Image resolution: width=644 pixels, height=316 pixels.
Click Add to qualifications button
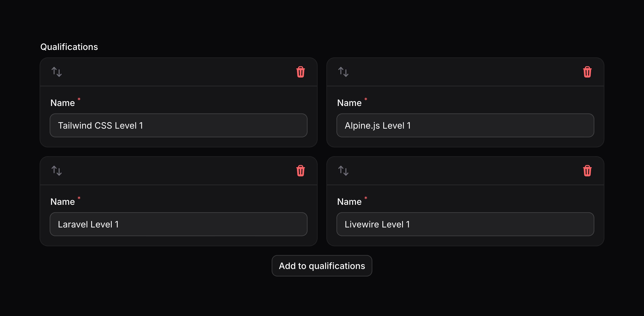click(322, 266)
